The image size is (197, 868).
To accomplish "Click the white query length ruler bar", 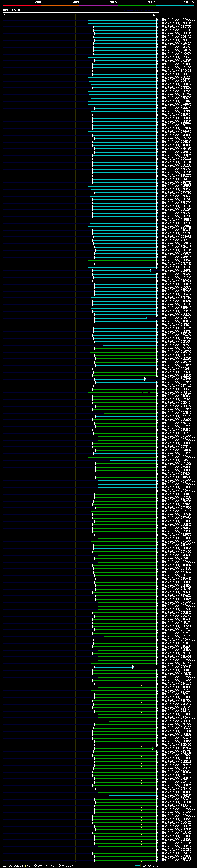I will (81, 12).
